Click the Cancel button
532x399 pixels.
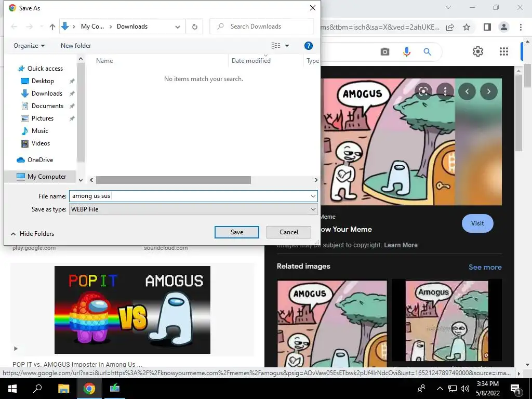pyautogui.click(x=289, y=232)
